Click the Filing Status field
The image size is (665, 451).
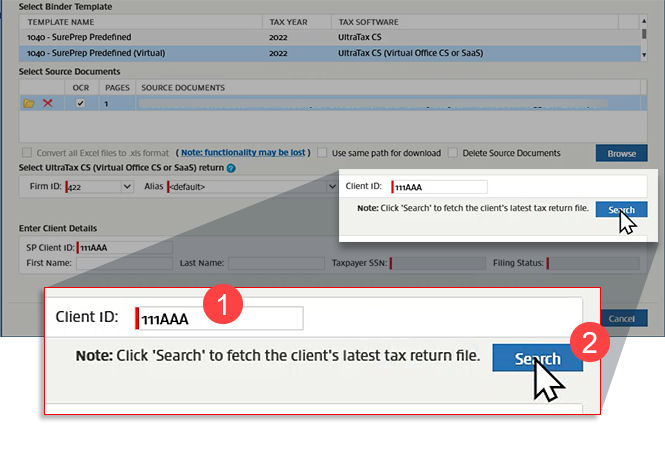click(594, 263)
